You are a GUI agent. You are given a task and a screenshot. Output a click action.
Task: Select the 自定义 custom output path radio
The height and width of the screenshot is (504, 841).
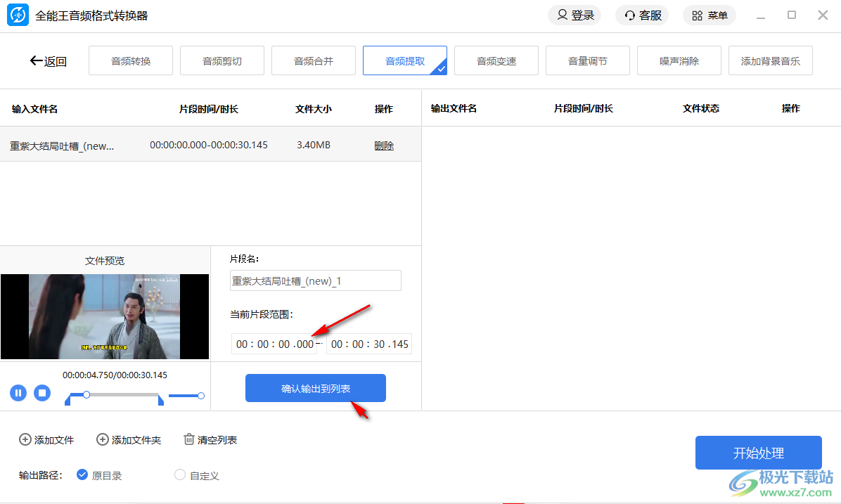(x=180, y=475)
